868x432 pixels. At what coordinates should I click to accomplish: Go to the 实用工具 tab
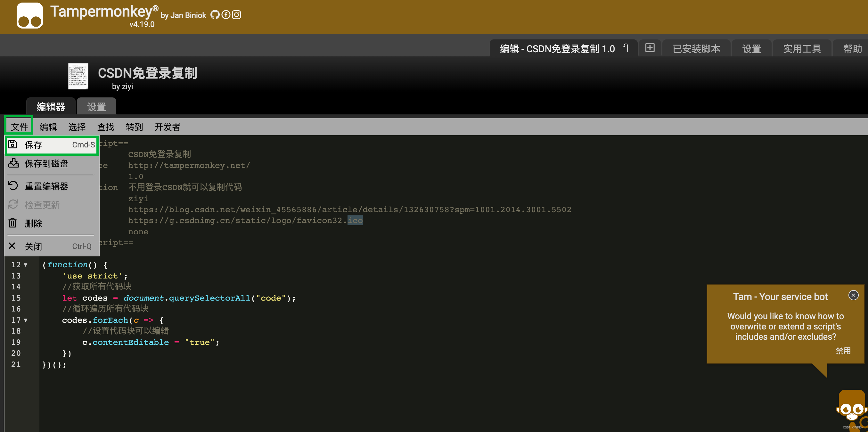(802, 49)
